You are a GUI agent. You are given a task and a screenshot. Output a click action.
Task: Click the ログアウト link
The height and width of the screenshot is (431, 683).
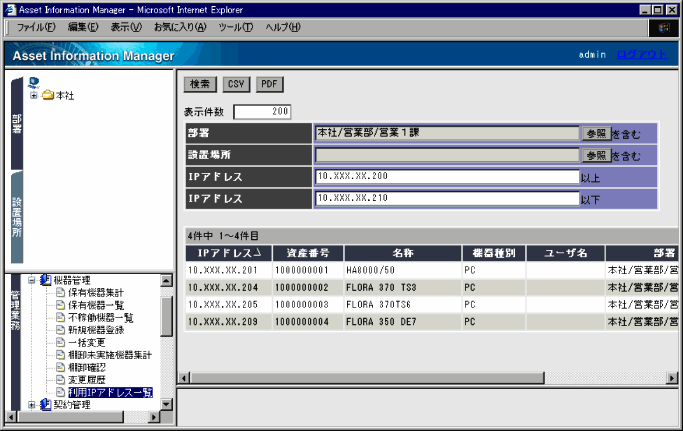coord(641,54)
